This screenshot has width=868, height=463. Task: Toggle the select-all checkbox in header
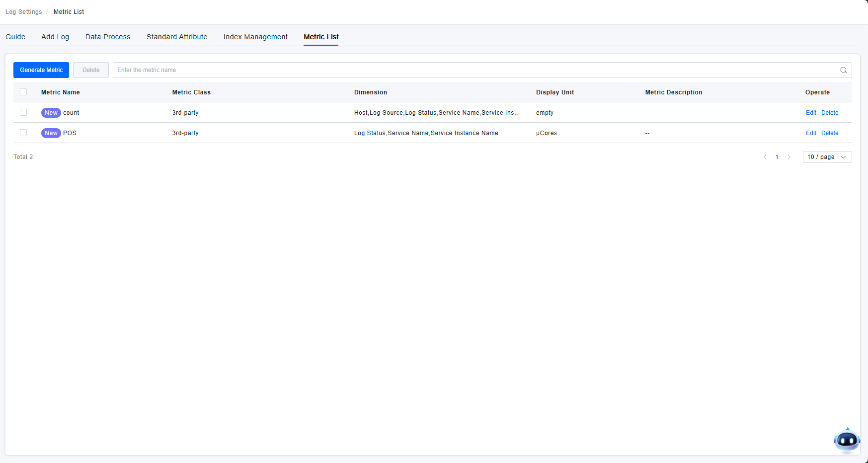[23, 92]
